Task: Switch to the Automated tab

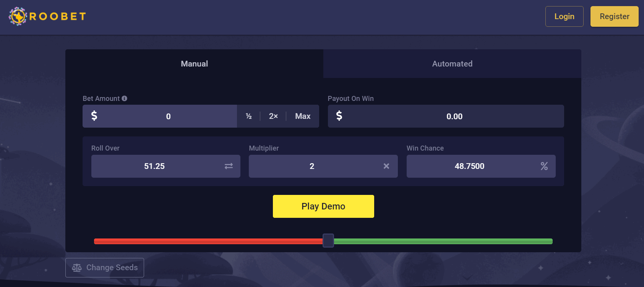Action: pyautogui.click(x=452, y=64)
